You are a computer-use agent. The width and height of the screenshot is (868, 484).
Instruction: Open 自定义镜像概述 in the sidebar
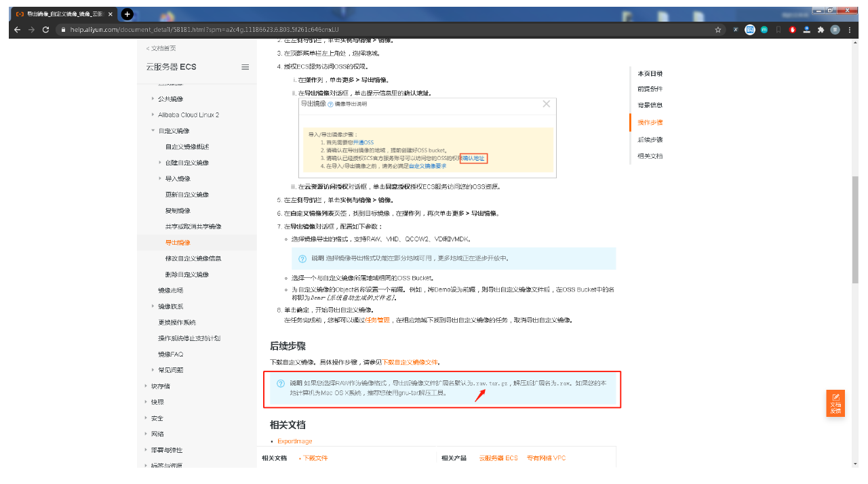[x=187, y=146]
